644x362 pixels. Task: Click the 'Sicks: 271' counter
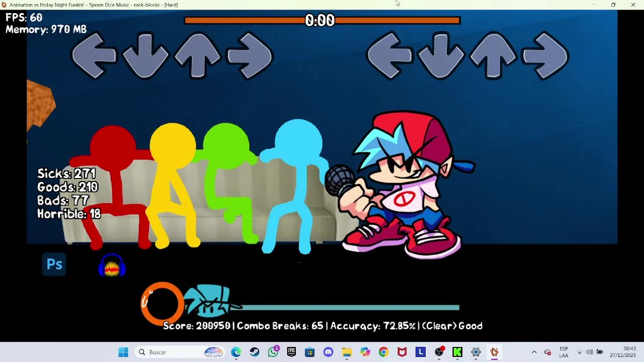(x=66, y=173)
